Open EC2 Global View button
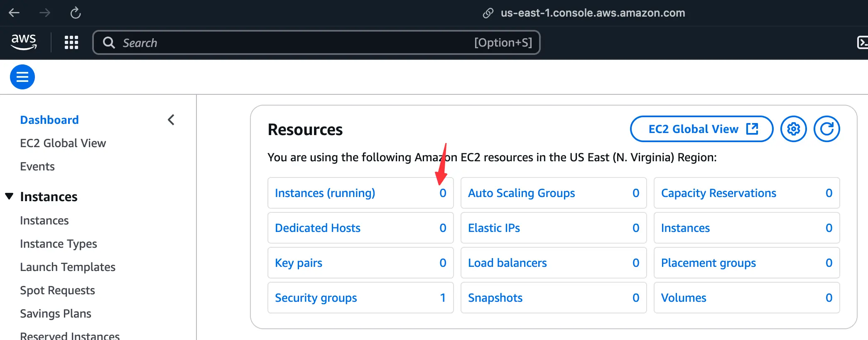The height and width of the screenshot is (340, 868). point(701,129)
